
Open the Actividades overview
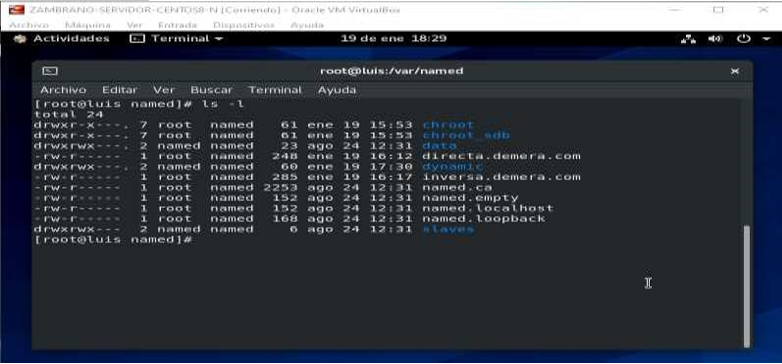(71, 38)
